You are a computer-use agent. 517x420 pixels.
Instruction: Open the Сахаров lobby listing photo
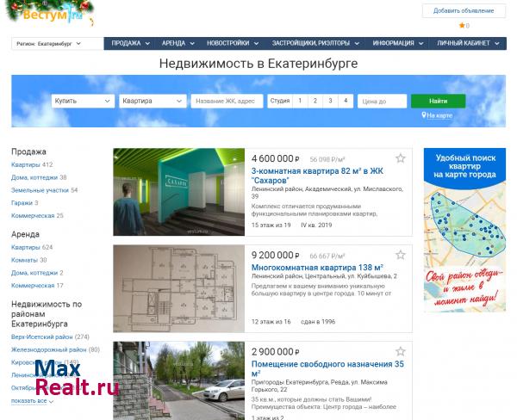pos(178,193)
